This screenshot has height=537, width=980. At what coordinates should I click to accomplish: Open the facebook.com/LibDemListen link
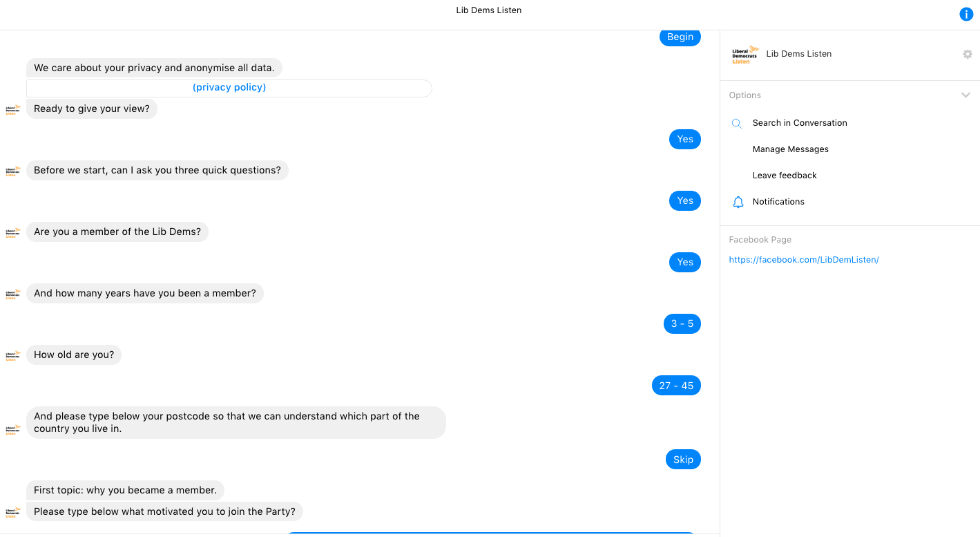[x=803, y=260]
